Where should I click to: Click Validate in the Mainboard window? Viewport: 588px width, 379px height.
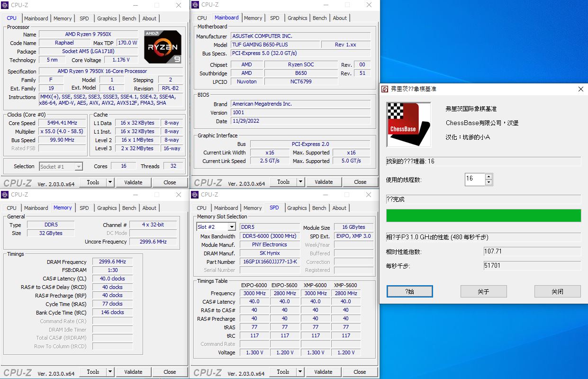(324, 181)
